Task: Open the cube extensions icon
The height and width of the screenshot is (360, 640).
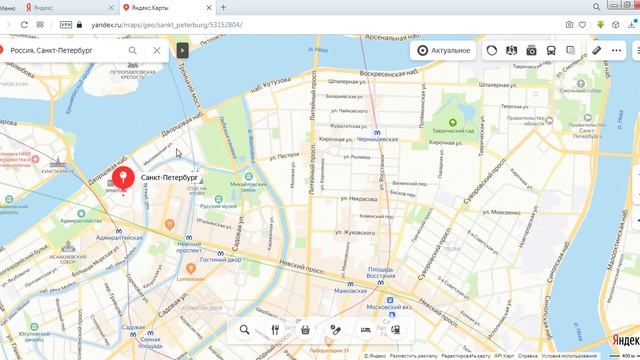Action: click(616, 25)
